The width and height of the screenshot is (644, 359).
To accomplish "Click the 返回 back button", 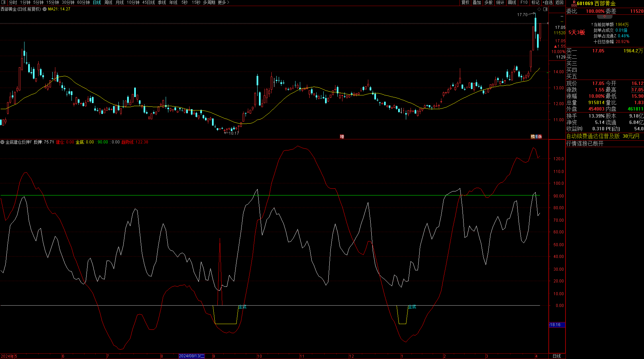I will (x=559, y=2).
